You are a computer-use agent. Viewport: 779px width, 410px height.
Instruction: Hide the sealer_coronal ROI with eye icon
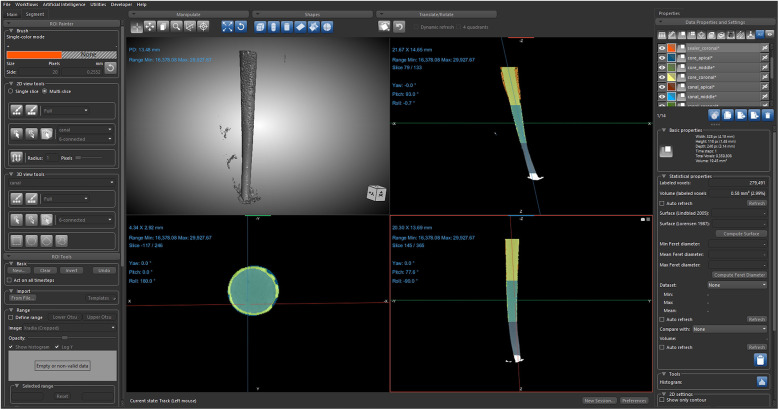pyautogui.click(x=662, y=48)
